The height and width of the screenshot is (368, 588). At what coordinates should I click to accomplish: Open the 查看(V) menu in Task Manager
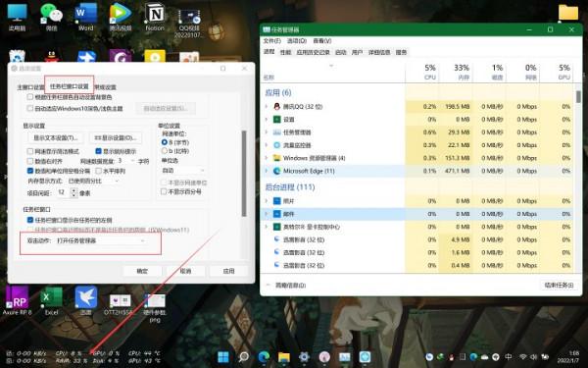tap(322, 40)
